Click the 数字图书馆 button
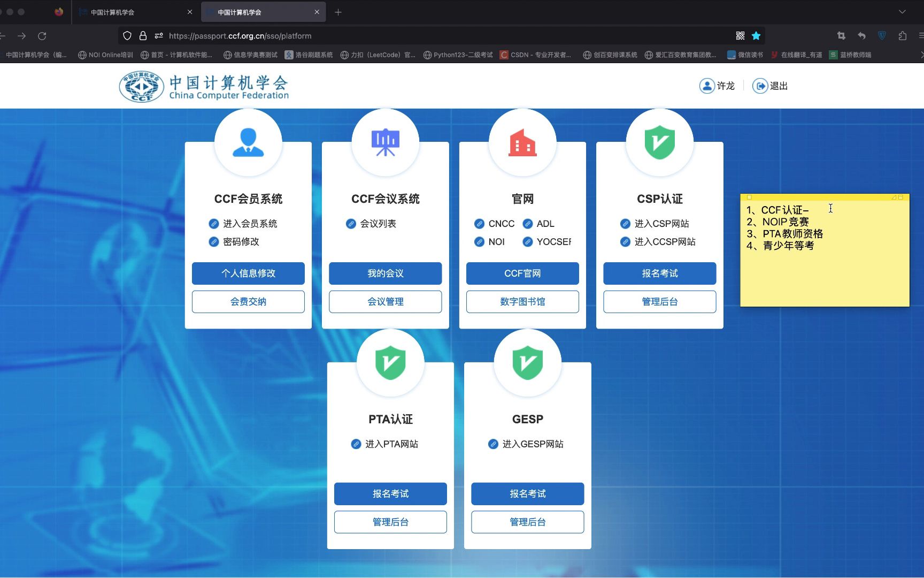The width and height of the screenshot is (924, 578). (522, 302)
